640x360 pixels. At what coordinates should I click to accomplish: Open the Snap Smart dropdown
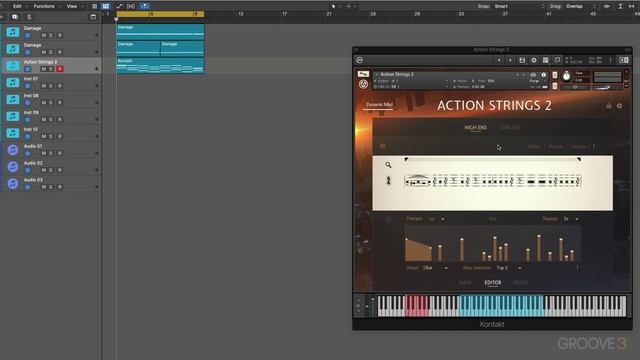[519, 6]
